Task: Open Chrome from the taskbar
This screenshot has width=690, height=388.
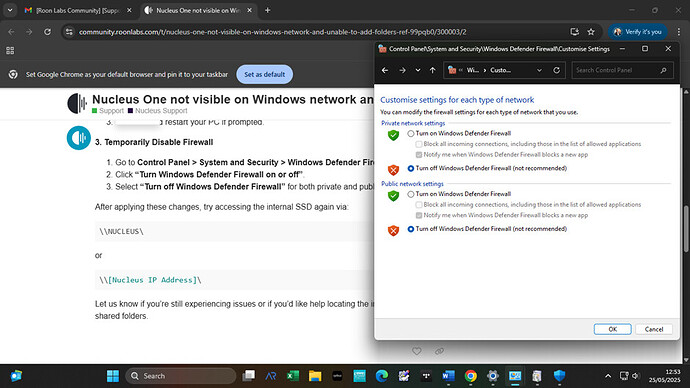Action: point(470,376)
